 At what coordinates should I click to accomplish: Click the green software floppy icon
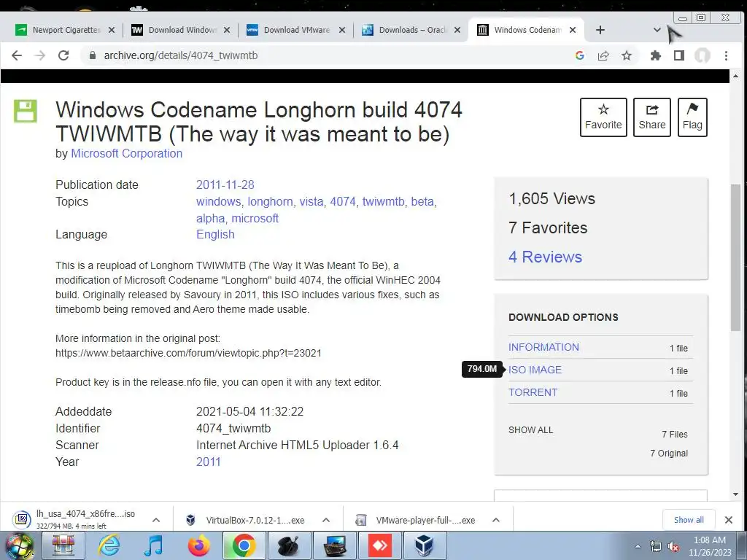click(x=26, y=111)
